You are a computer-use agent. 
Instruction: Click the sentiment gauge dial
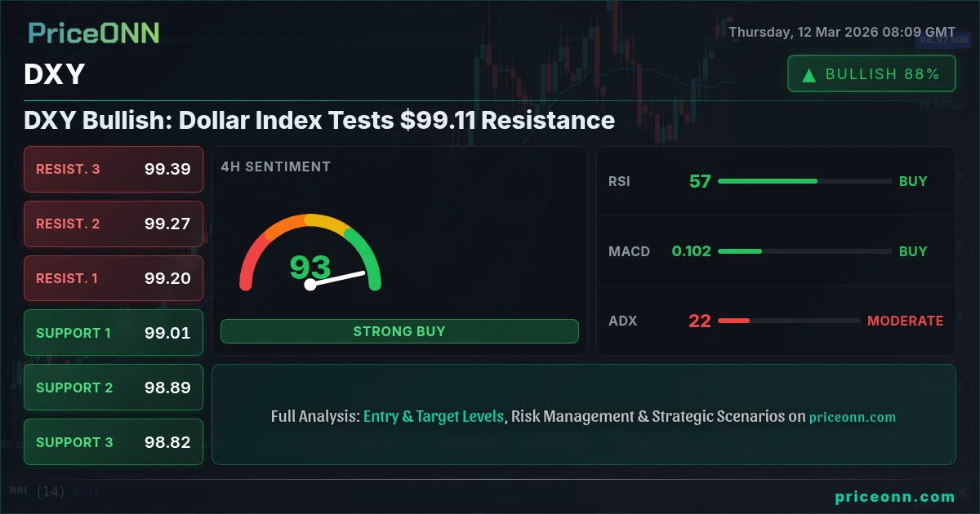click(310, 253)
